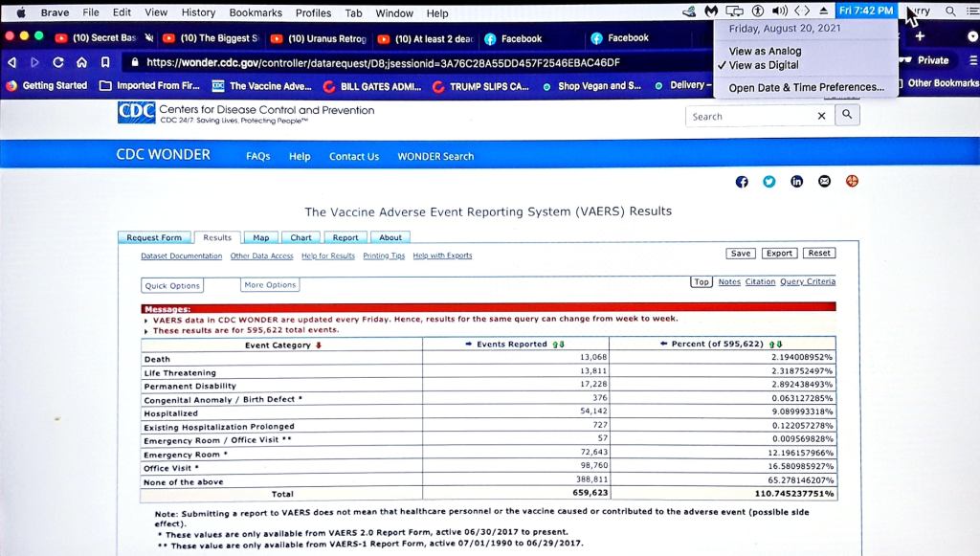Viewport: 980px width, 556px height.
Task: Share page via Facebook icon
Action: click(x=741, y=182)
